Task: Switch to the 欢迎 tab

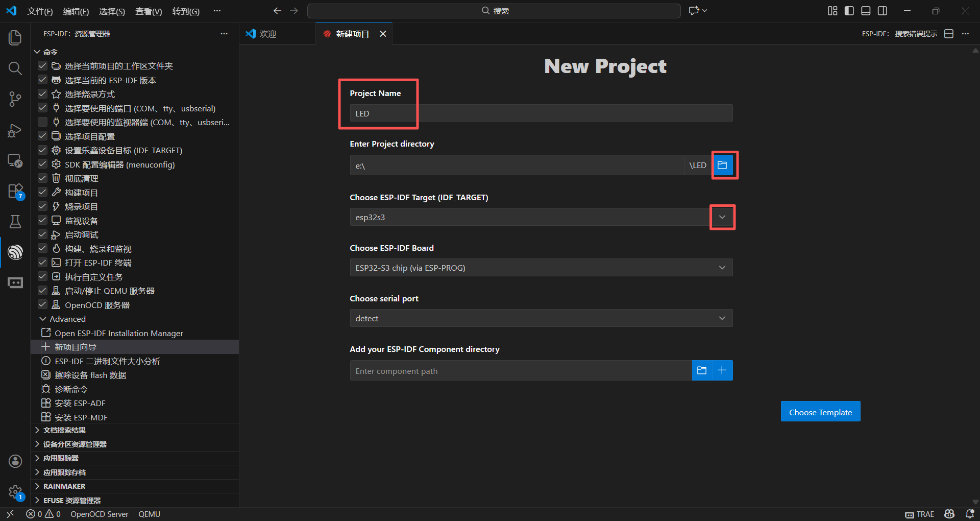Action: (x=277, y=34)
